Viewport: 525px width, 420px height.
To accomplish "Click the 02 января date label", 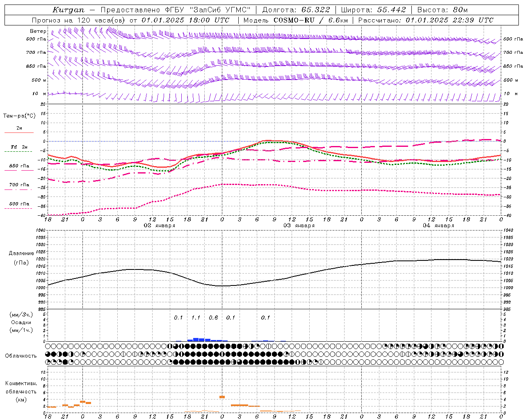I will (x=159, y=226).
